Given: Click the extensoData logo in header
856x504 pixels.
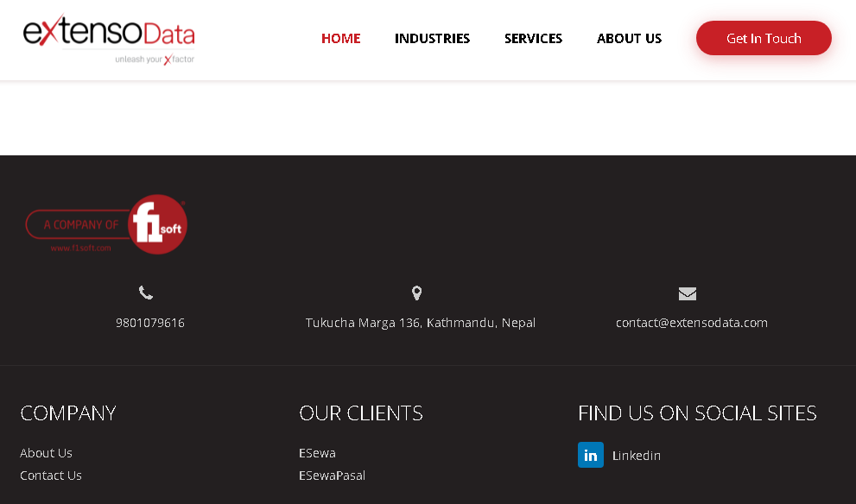Looking at the screenshot, I should (x=109, y=39).
